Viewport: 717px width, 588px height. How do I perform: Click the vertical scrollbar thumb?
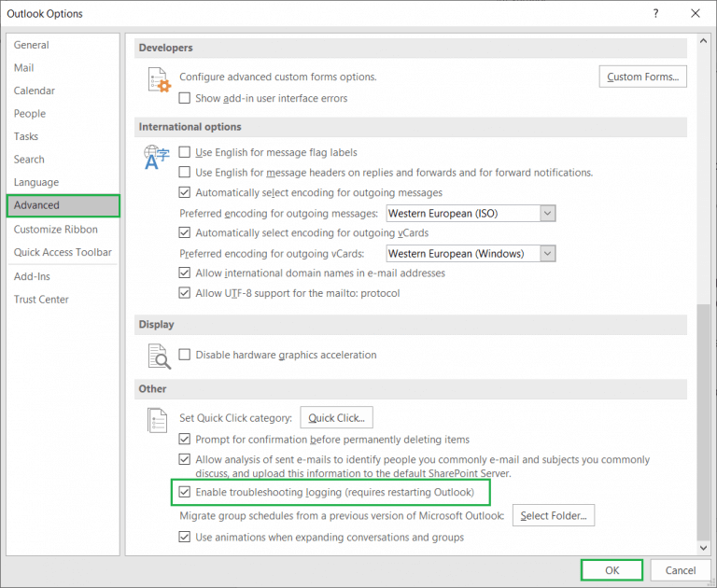click(703, 422)
